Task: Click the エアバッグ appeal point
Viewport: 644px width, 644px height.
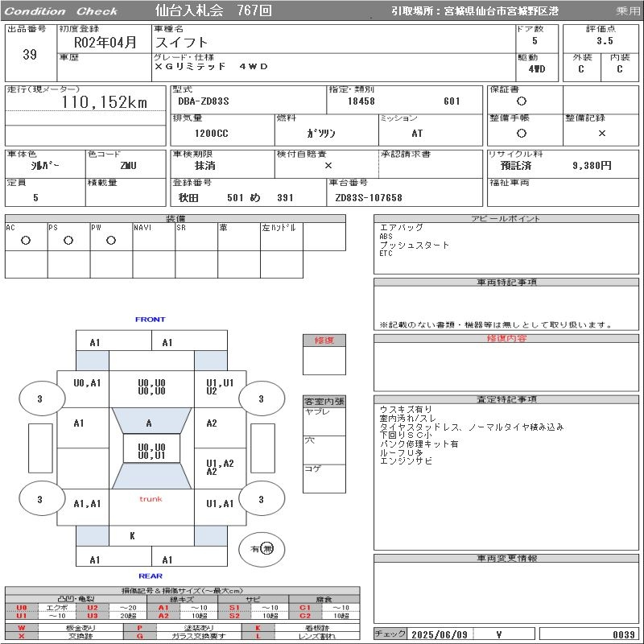Action: (401, 227)
